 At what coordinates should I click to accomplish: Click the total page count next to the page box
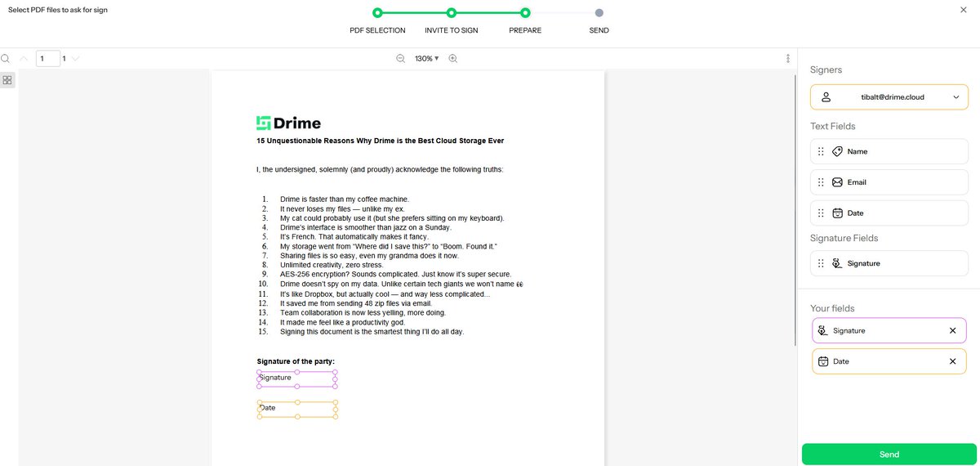click(65, 59)
